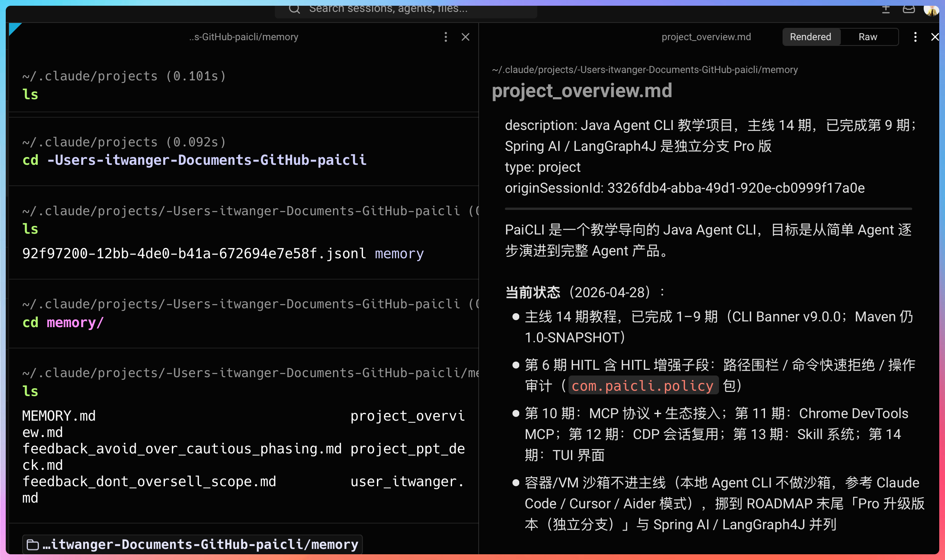Click the 当前状态 (2026-04-28) bold label
The height and width of the screenshot is (560, 945).
point(533,292)
